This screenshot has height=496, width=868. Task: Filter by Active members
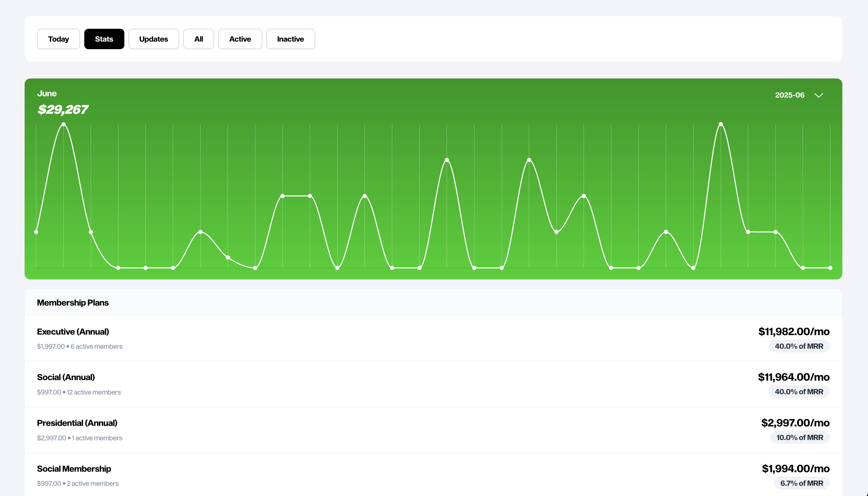240,39
